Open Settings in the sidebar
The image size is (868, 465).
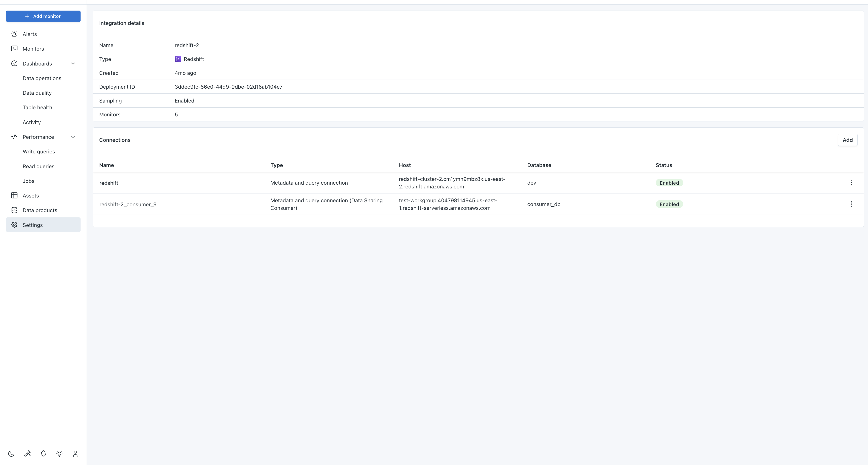[x=33, y=225]
